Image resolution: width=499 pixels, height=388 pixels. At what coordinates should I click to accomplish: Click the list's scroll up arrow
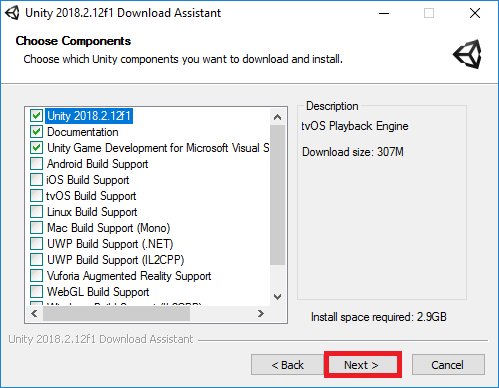click(x=277, y=117)
